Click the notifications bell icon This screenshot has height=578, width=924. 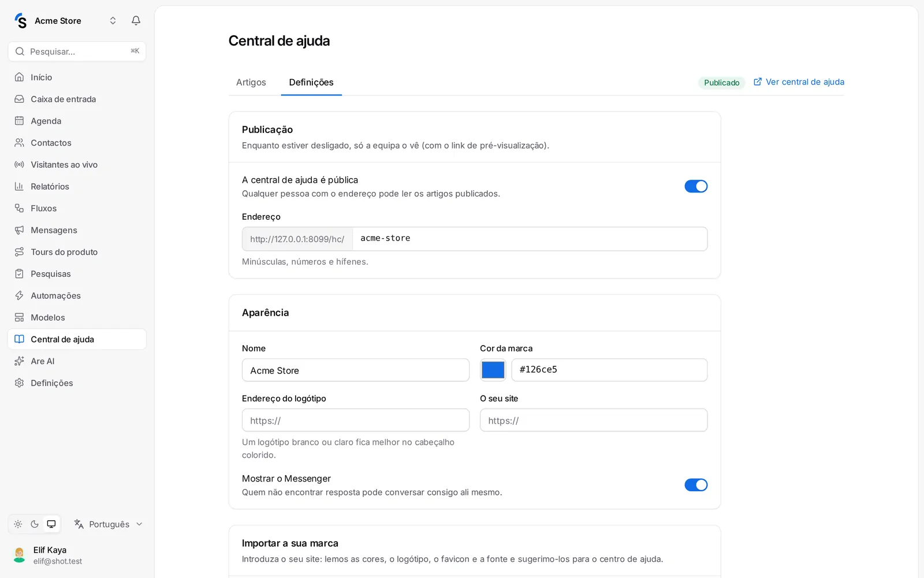[136, 21]
